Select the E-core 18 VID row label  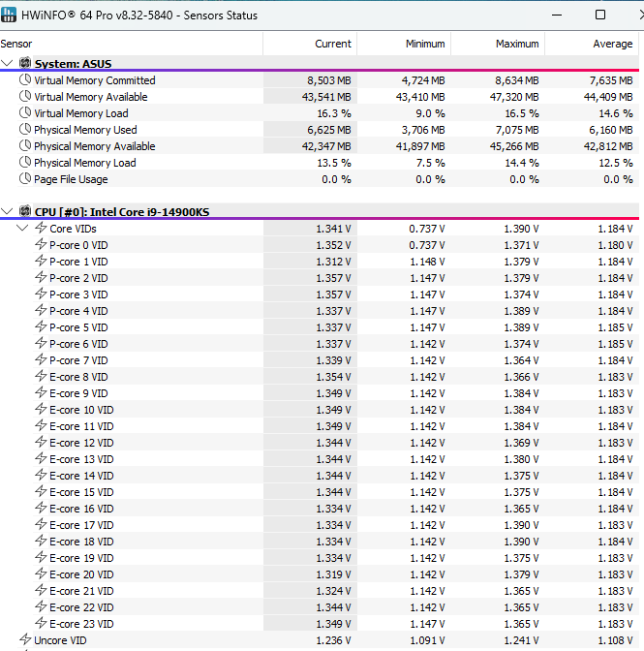coord(81,542)
